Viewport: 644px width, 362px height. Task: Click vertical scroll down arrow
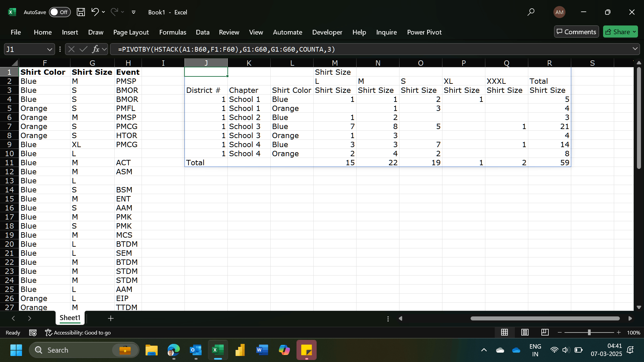[639, 307]
